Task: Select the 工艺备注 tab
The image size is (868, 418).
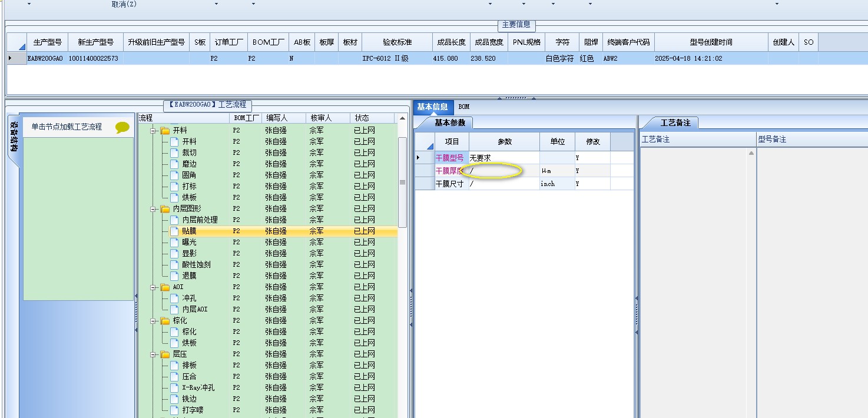Action: [x=675, y=122]
